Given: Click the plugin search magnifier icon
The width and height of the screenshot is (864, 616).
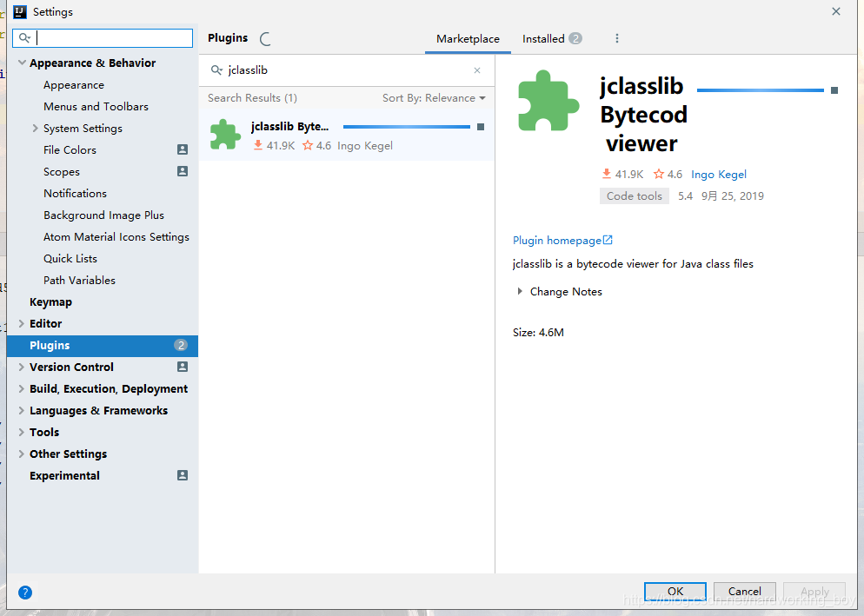Looking at the screenshot, I should point(216,70).
